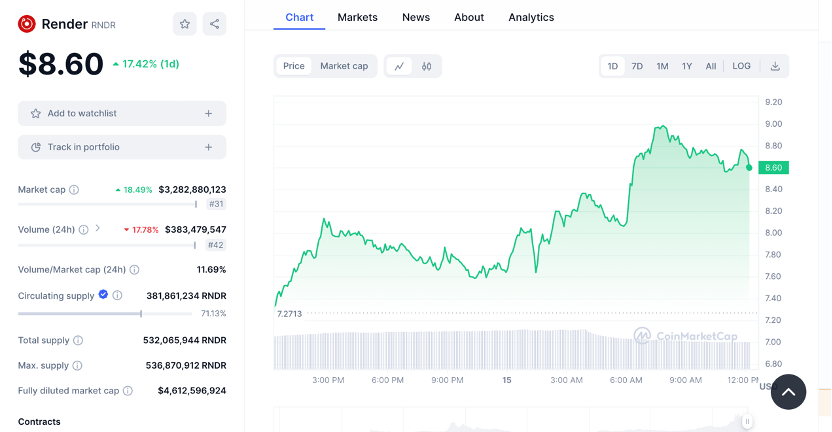Screen dimensions: 832x432
Task: Select the Price chart toggle
Action: click(294, 66)
